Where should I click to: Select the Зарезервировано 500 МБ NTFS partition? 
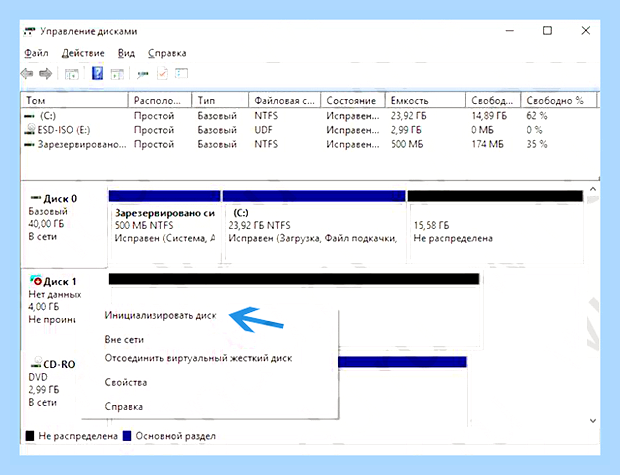[x=164, y=226]
